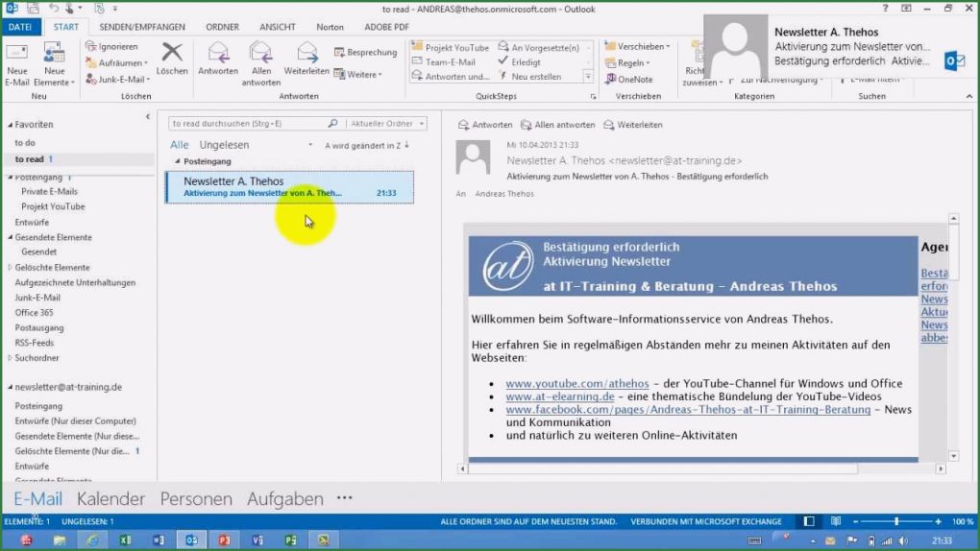Collapse the Posteingang message group
The width and height of the screenshot is (980, 551).
click(x=178, y=162)
